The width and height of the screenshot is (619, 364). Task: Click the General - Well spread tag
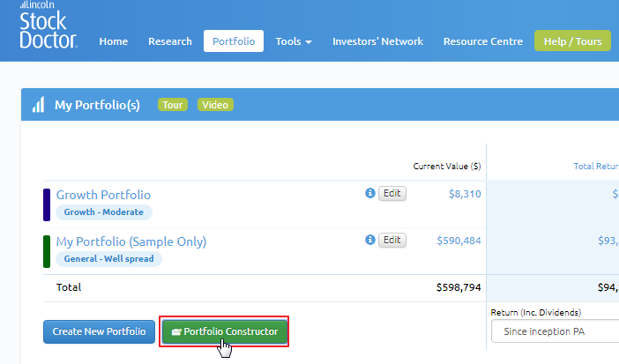click(109, 259)
